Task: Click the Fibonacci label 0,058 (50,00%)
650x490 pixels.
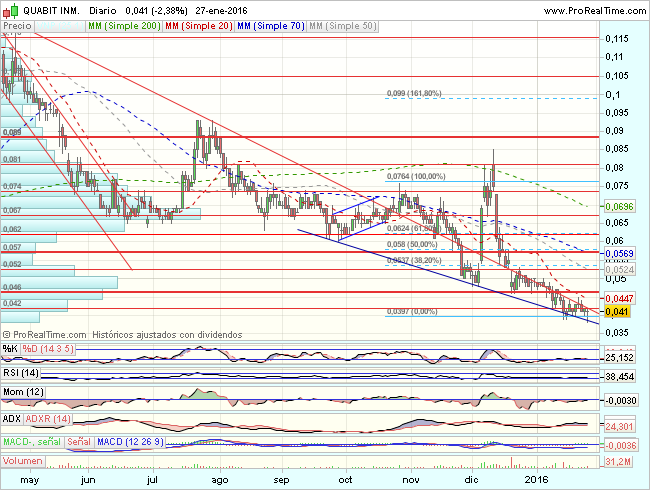Action: [x=412, y=244]
